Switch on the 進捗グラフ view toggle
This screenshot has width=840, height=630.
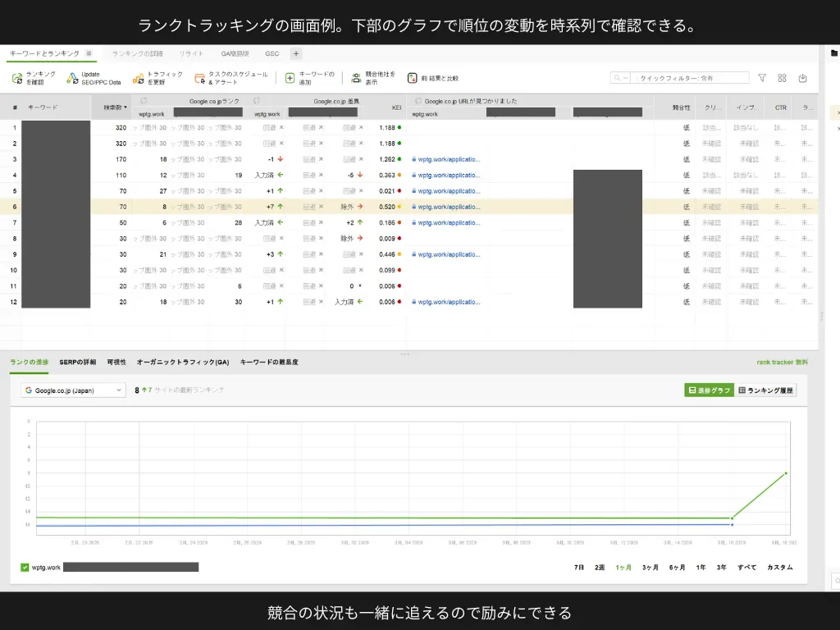[709, 390]
